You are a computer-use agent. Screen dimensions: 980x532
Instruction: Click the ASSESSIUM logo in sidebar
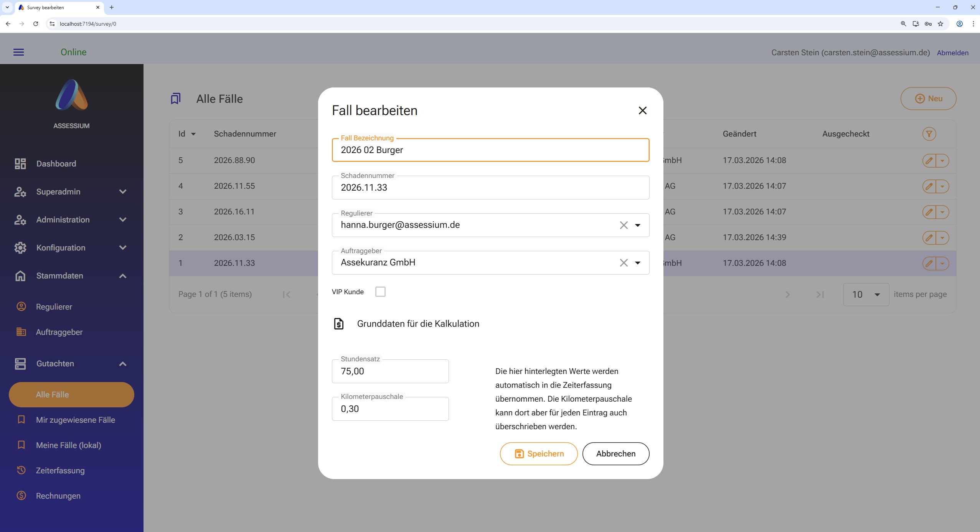click(x=71, y=95)
